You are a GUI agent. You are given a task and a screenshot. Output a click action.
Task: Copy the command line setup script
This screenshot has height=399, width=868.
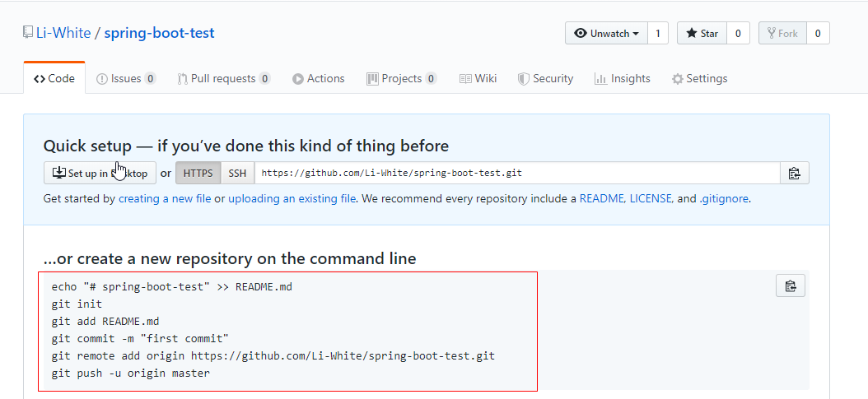click(790, 286)
